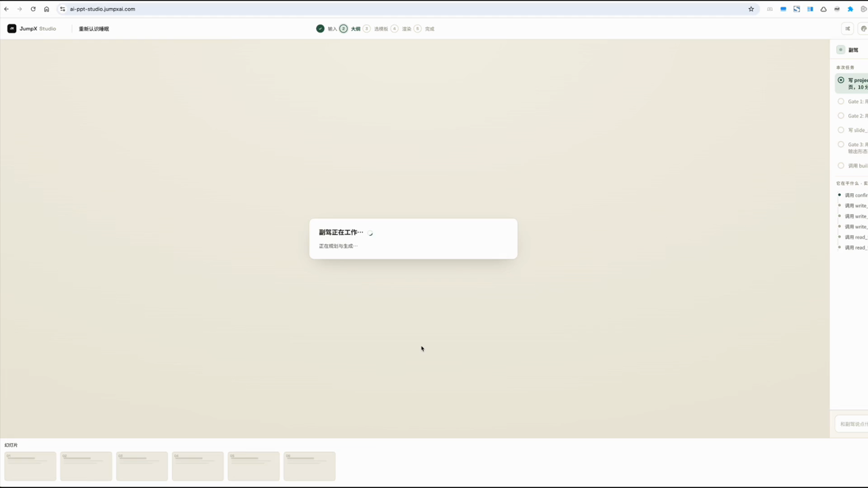This screenshot has width=868, height=488.
Task: Open slide thumbnail 02
Action: coord(86,466)
